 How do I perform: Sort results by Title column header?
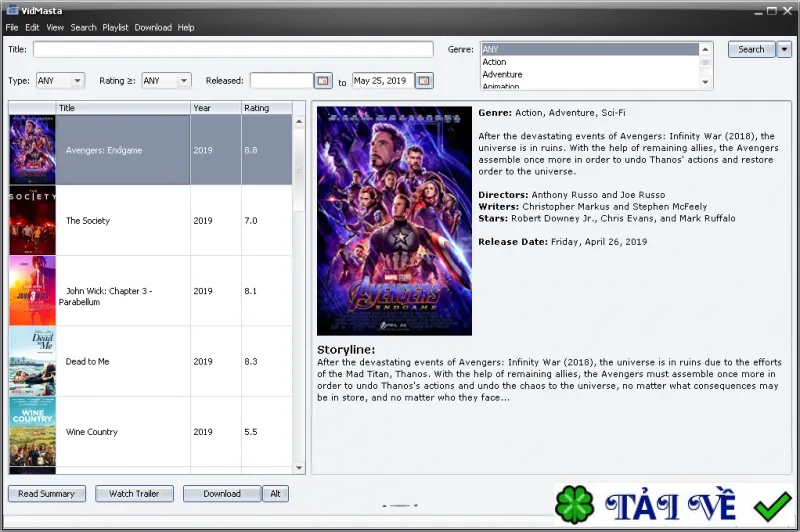tap(123, 108)
